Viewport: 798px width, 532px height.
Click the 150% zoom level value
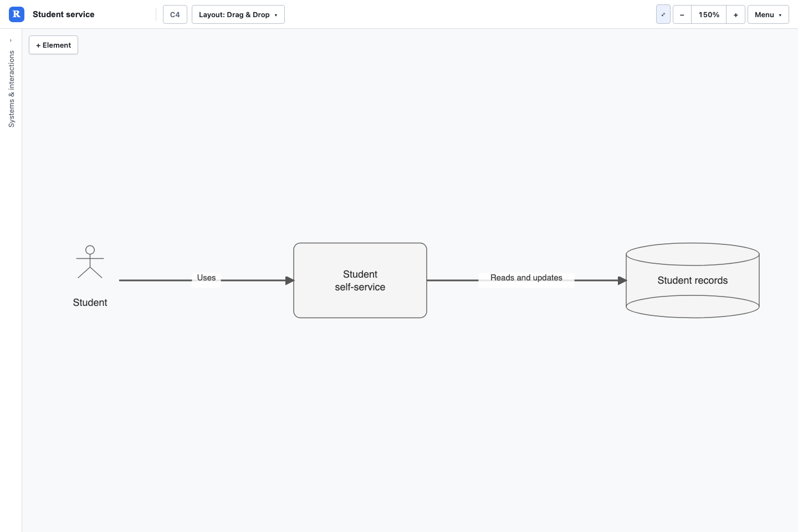point(709,14)
